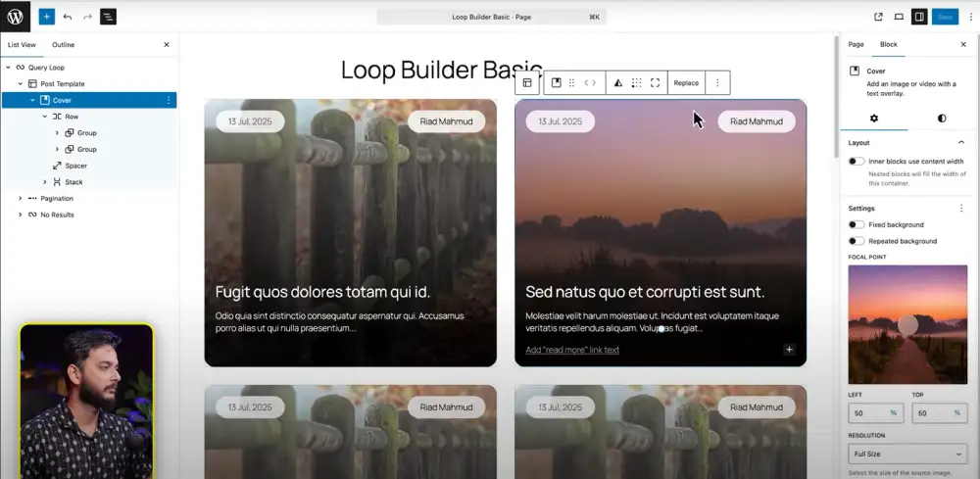Open the content position grid icon
The height and width of the screenshot is (479, 980).
[x=636, y=82]
